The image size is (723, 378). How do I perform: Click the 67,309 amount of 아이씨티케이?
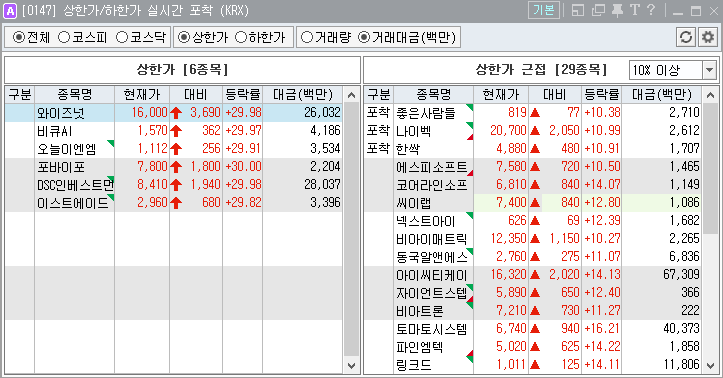pyautogui.click(x=681, y=275)
